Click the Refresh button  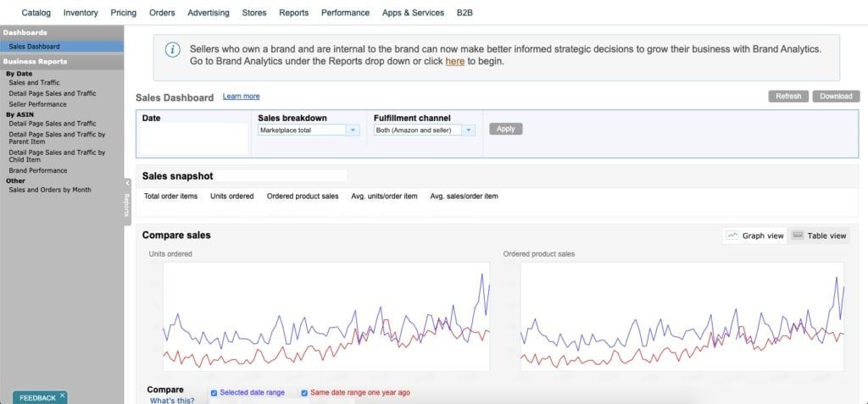click(x=788, y=97)
